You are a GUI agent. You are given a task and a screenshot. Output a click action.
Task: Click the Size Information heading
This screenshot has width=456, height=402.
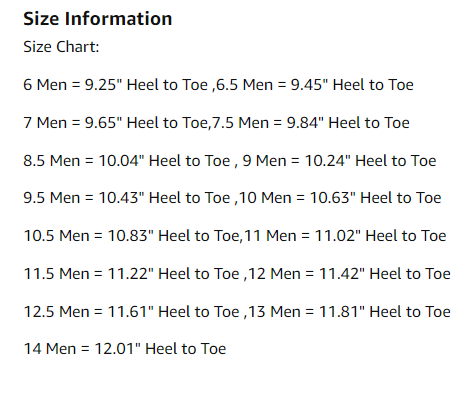pyautogui.click(x=98, y=19)
